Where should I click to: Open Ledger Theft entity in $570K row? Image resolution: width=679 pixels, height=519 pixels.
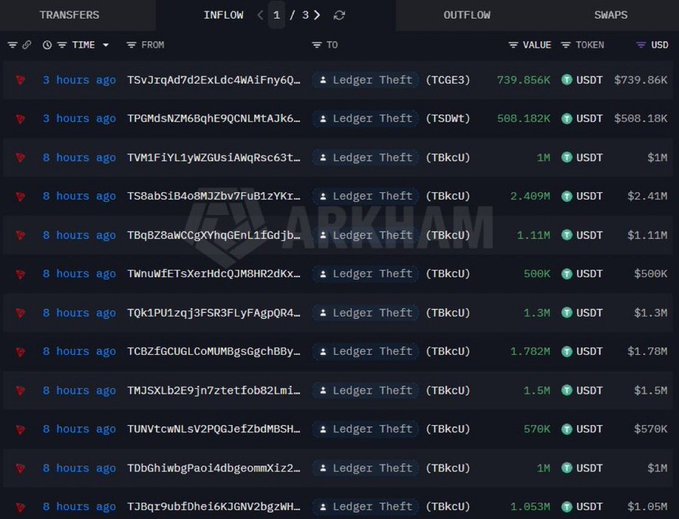[x=366, y=429]
